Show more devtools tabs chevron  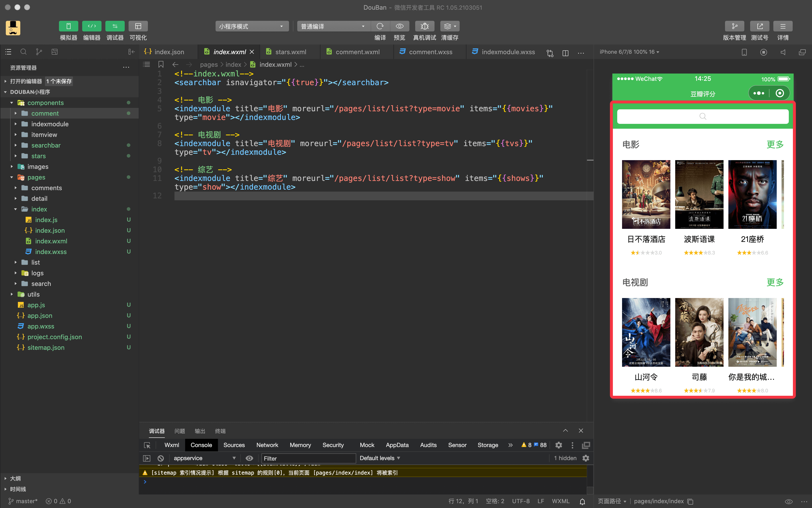pyautogui.click(x=510, y=445)
